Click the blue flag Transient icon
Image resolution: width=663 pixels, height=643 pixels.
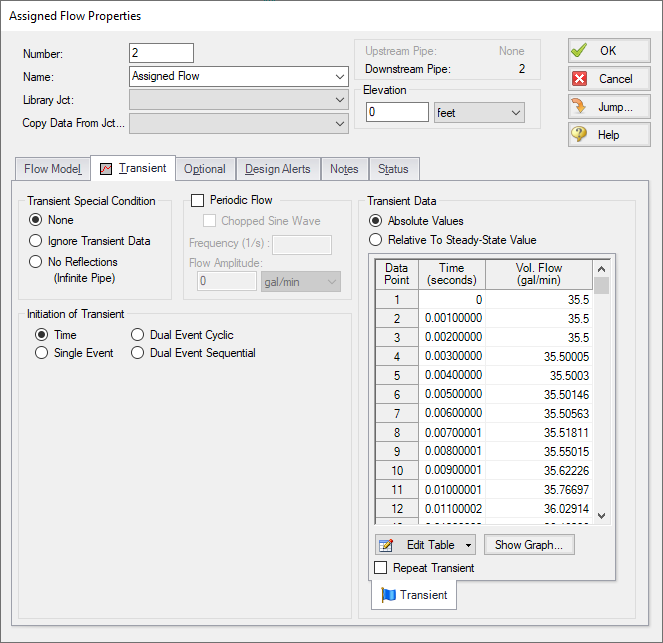(388, 595)
